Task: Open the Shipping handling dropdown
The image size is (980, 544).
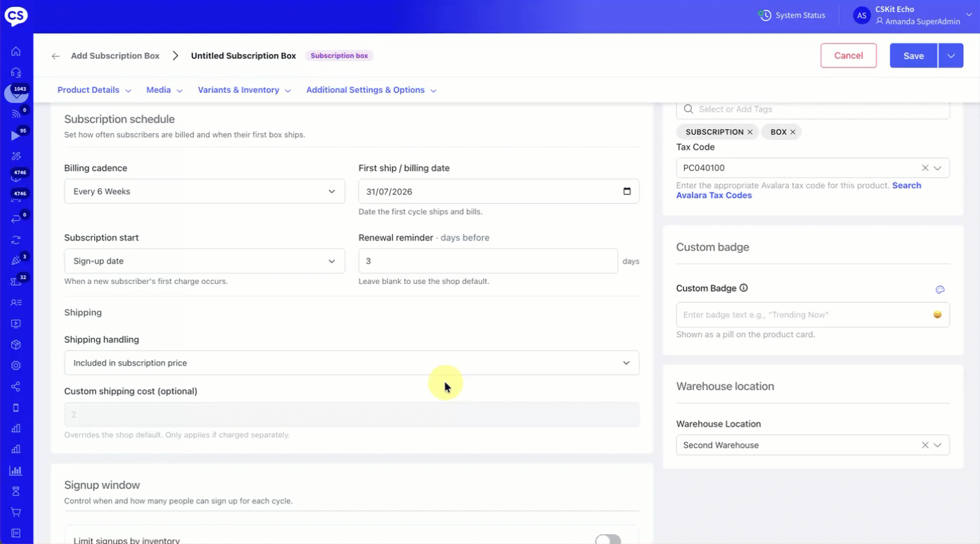Action: pyautogui.click(x=352, y=363)
